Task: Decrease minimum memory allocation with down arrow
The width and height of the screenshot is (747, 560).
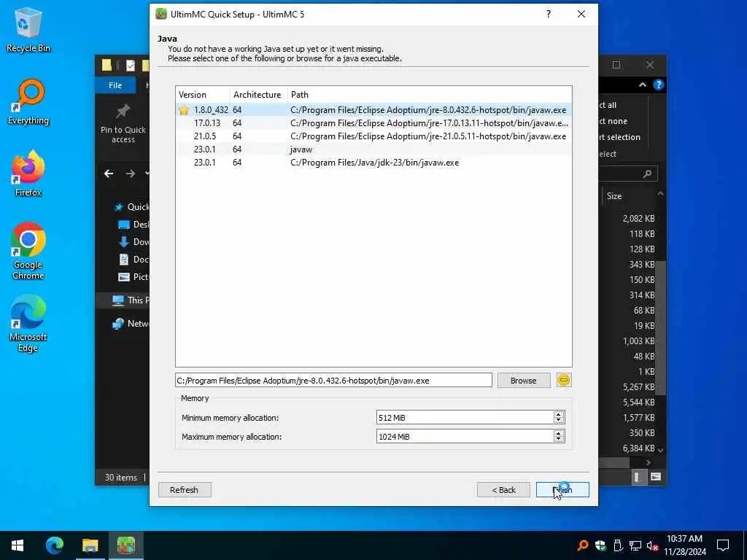Action: tap(559, 421)
